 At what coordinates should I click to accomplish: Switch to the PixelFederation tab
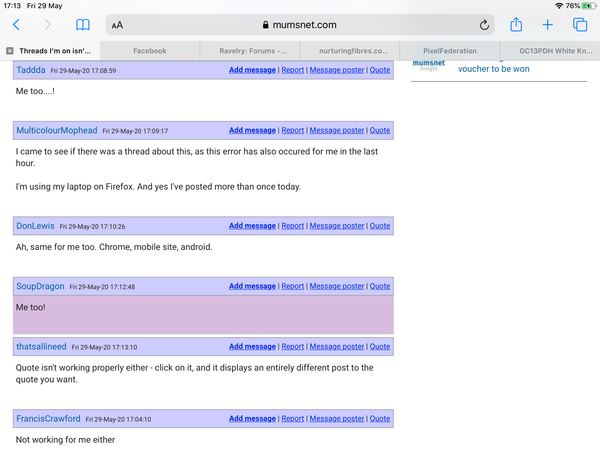[450, 51]
